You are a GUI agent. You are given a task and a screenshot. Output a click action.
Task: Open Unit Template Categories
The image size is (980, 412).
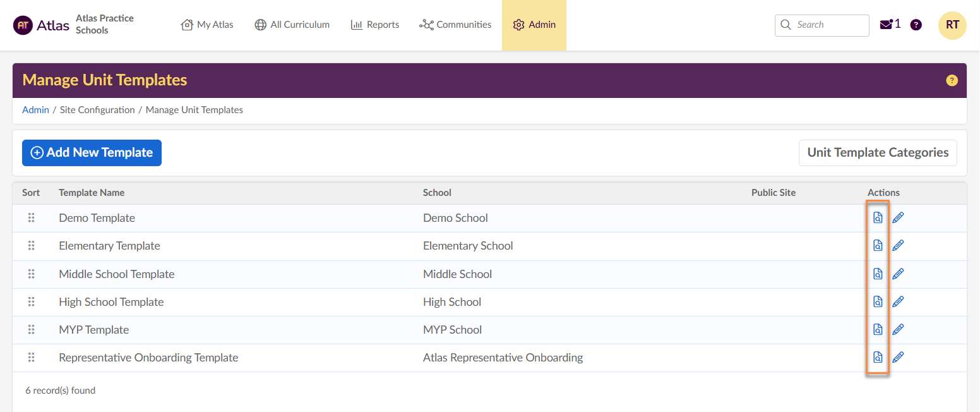(x=877, y=153)
